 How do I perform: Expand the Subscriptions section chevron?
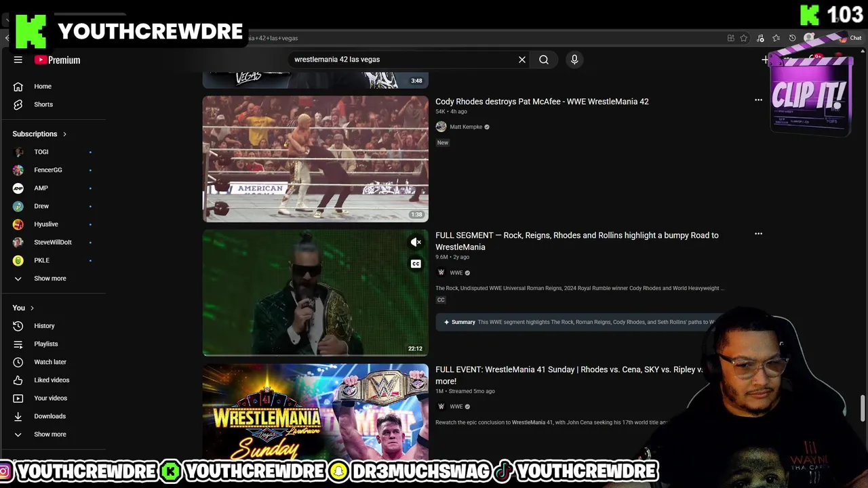[64, 134]
